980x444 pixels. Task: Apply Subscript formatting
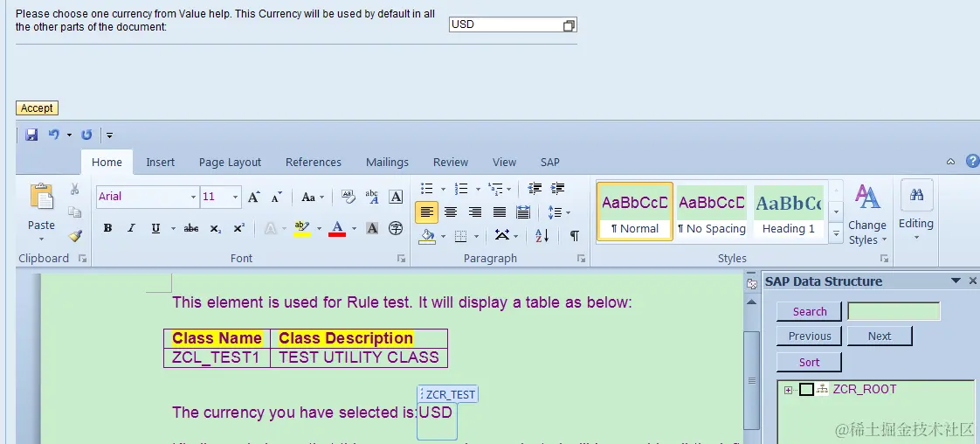click(216, 228)
